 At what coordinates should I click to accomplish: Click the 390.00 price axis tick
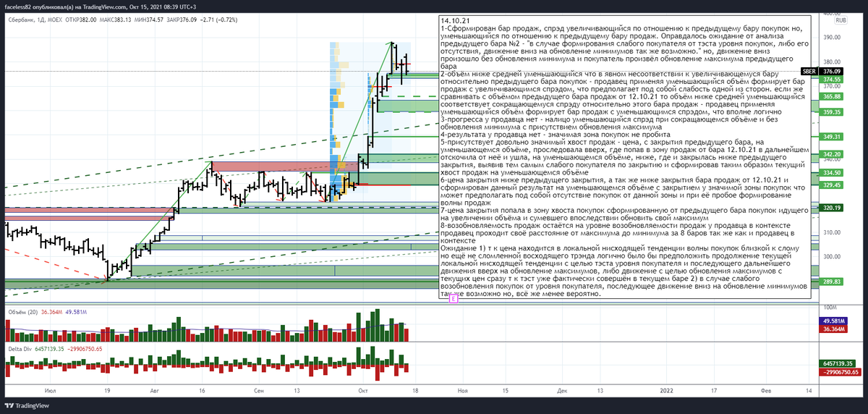pyautogui.click(x=831, y=38)
